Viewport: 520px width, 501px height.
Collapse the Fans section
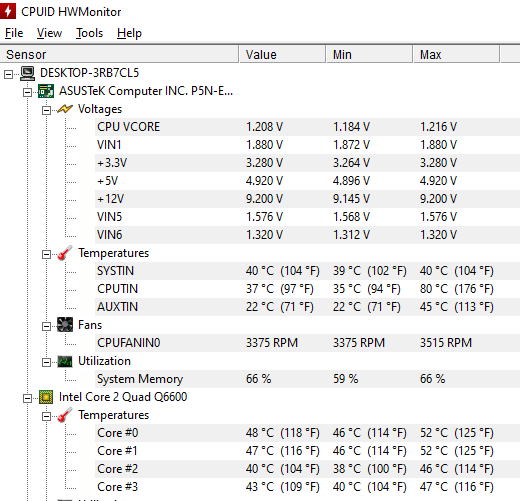(x=46, y=326)
